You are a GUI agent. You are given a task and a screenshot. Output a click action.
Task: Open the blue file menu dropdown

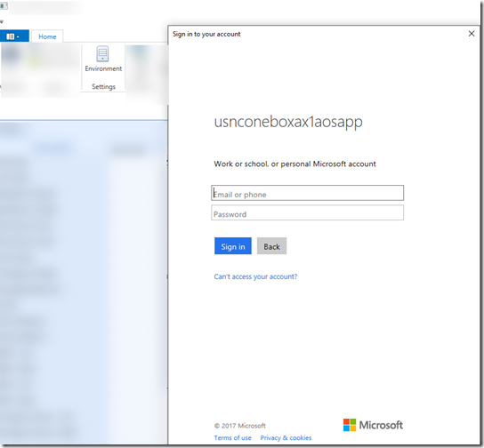coord(14,36)
